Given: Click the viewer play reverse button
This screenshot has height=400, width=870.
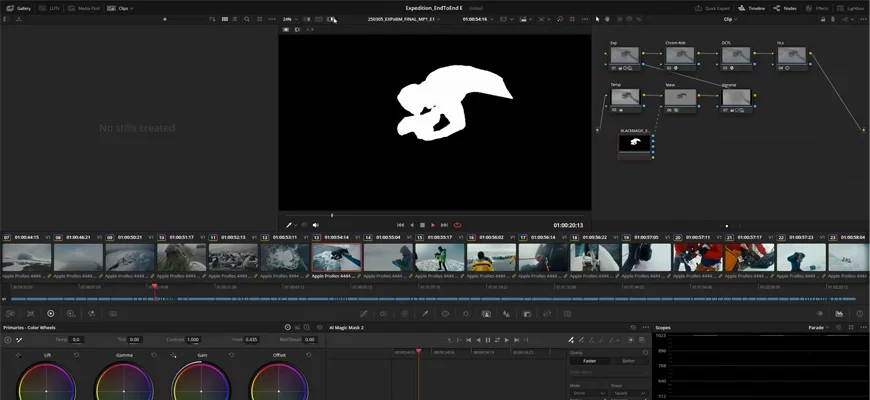Looking at the screenshot, I should [x=411, y=225].
